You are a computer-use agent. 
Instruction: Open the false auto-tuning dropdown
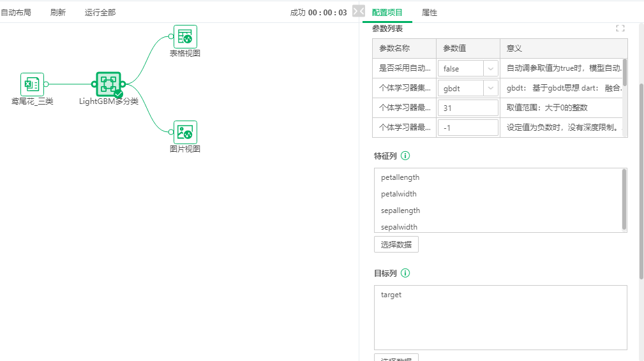coord(468,68)
